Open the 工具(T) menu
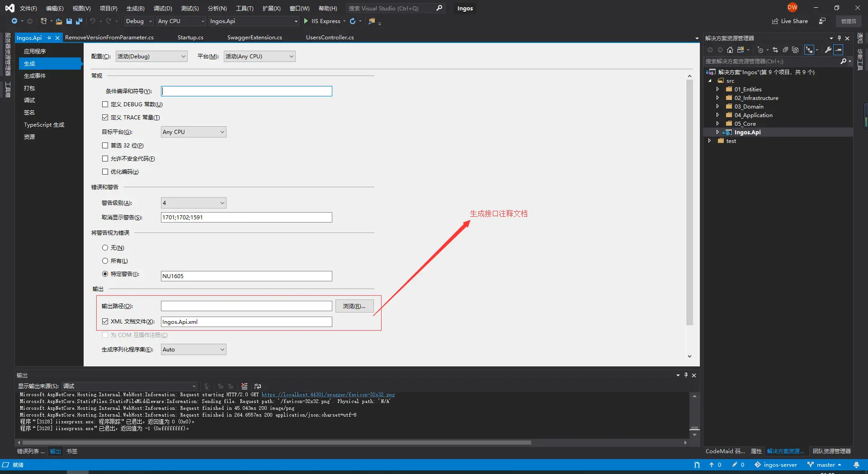The height and width of the screenshot is (474, 868). (245, 9)
